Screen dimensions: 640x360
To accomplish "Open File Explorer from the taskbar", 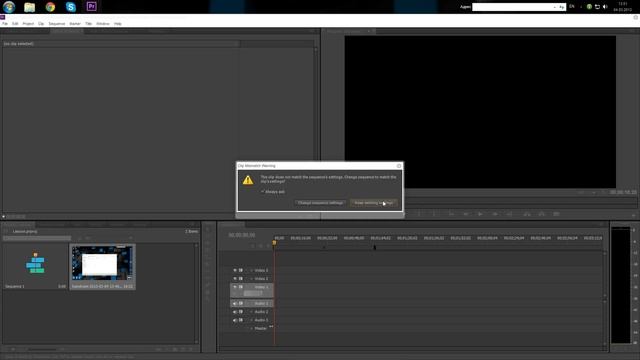I will [29, 7].
